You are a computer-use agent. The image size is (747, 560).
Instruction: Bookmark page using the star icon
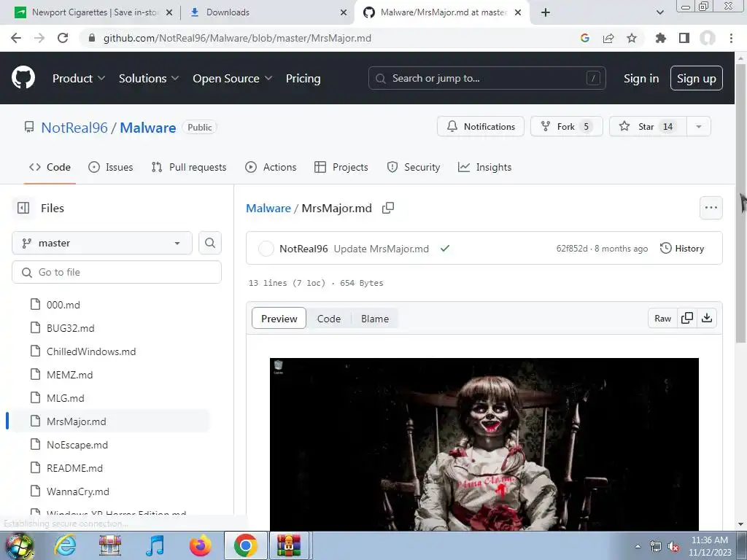point(632,38)
